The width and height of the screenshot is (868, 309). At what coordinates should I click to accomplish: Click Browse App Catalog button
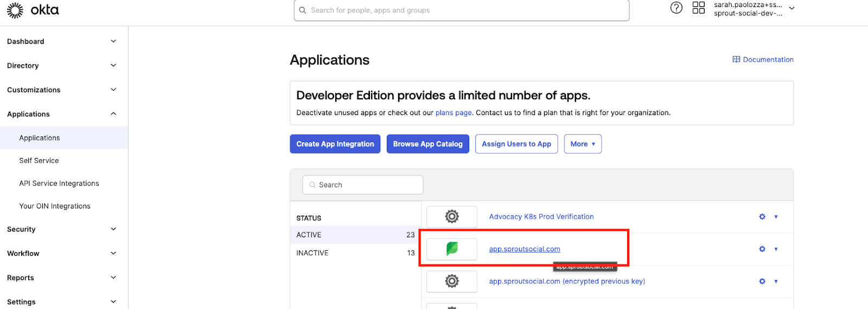click(x=428, y=144)
